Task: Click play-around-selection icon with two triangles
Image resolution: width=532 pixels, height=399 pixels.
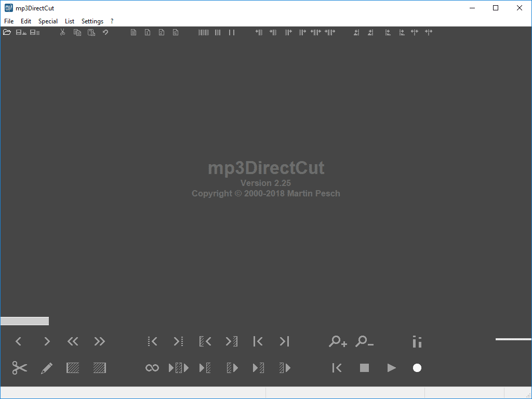Action: tap(179, 368)
